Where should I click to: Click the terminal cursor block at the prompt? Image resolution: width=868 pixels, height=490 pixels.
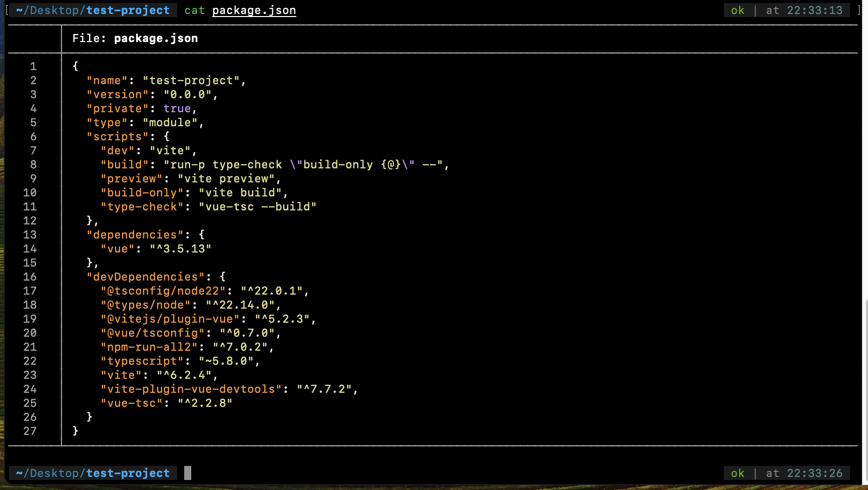(188, 473)
